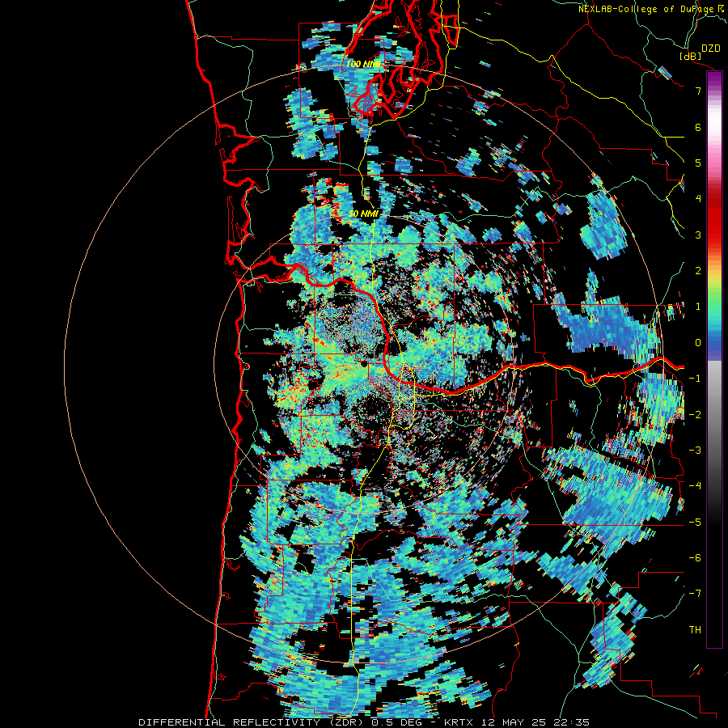This screenshot has width=728, height=728.
Task: Click the -7 value on the scale
Action: (695, 594)
